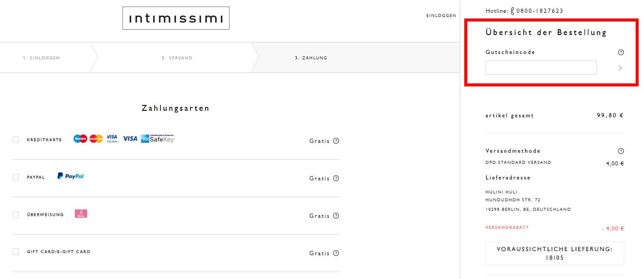Select the Kreditkarte payment checkbox
This screenshot has height=279, width=644.
click(x=16, y=139)
